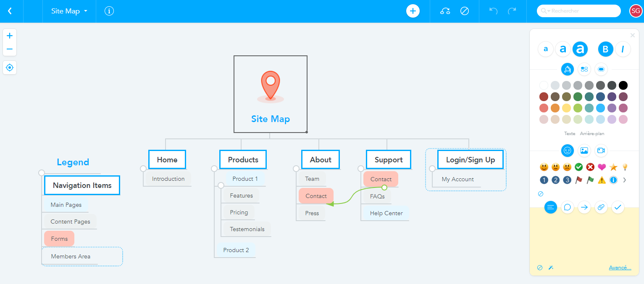Collapse the Products branch circle

pyautogui.click(x=214, y=169)
